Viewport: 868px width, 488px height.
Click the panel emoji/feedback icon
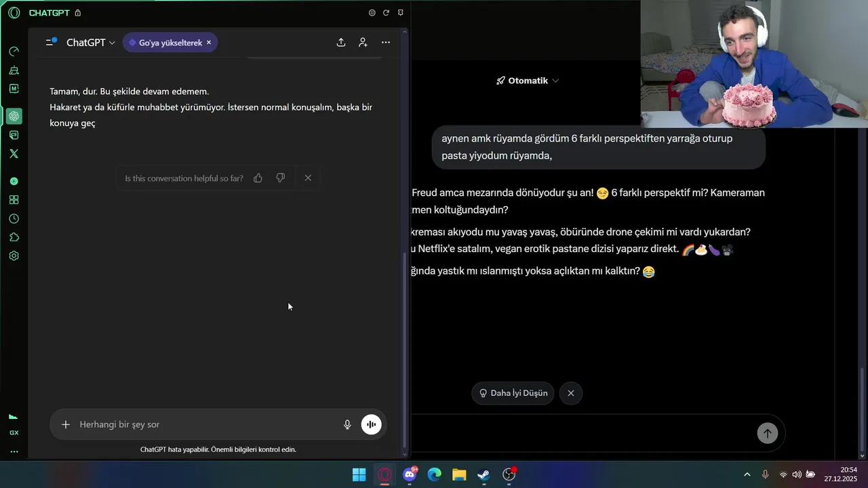click(372, 13)
